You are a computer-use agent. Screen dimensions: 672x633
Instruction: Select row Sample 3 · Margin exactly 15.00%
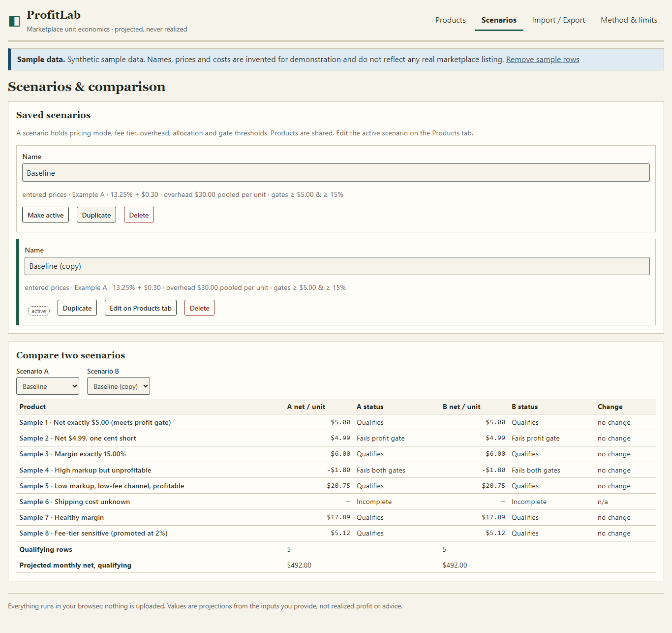point(336,454)
